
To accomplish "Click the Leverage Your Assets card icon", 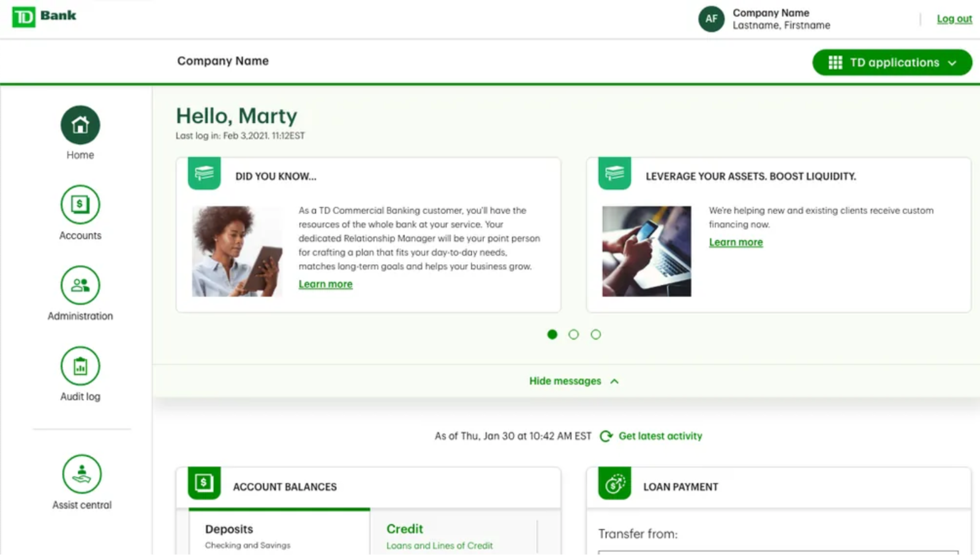I will point(615,173).
